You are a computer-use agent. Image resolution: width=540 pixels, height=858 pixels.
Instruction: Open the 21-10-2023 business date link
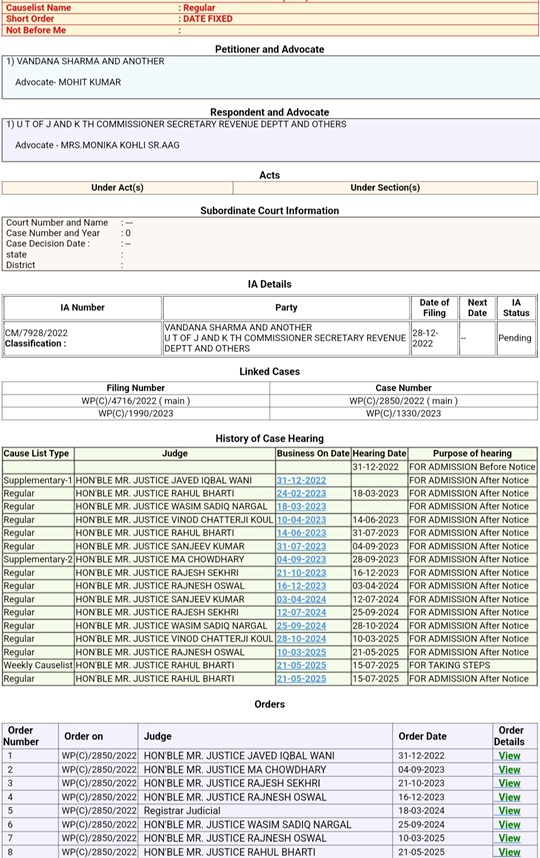[301, 573]
